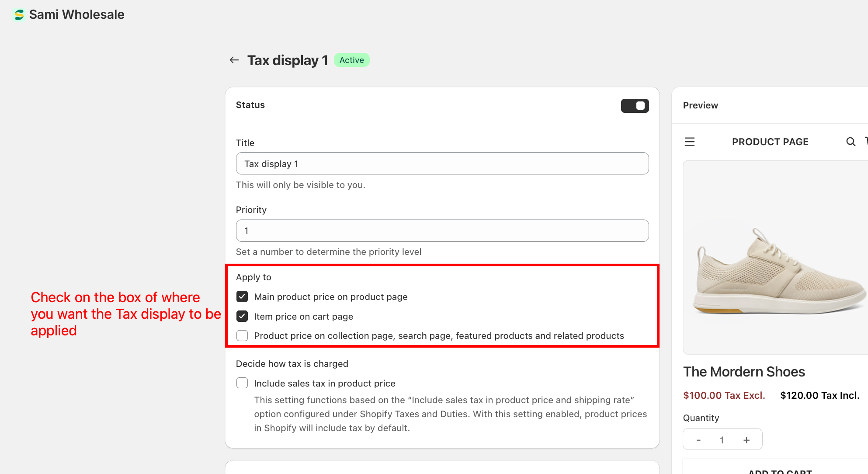Toggle the Status switch off
This screenshot has width=868, height=474.
click(x=635, y=105)
